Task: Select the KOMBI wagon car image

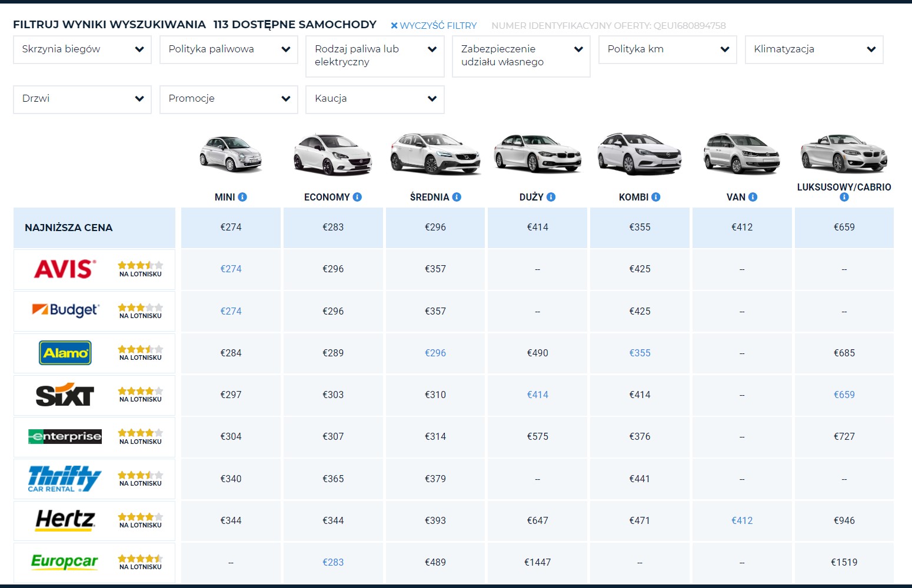Action: (x=640, y=154)
